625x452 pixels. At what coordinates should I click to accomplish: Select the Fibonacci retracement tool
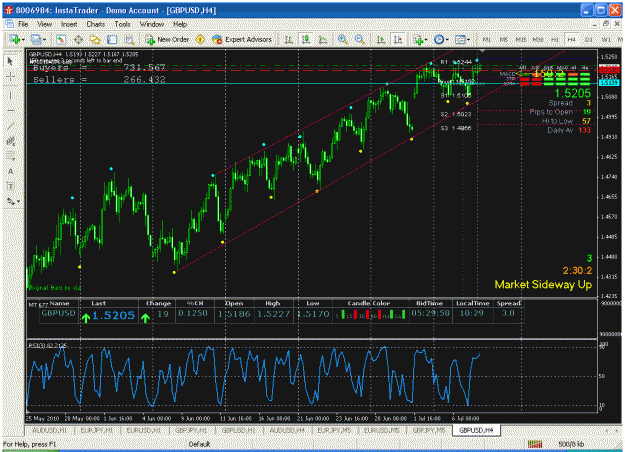(x=10, y=156)
